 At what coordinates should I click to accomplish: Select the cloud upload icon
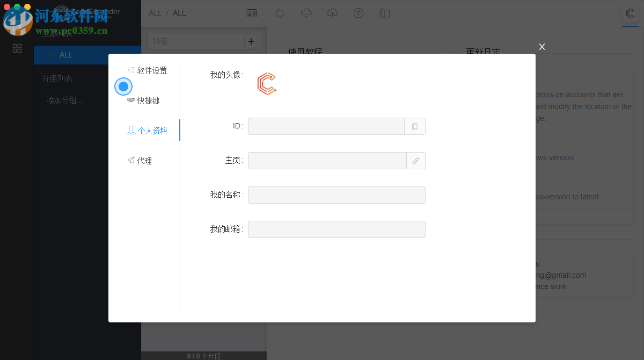pyautogui.click(x=332, y=13)
